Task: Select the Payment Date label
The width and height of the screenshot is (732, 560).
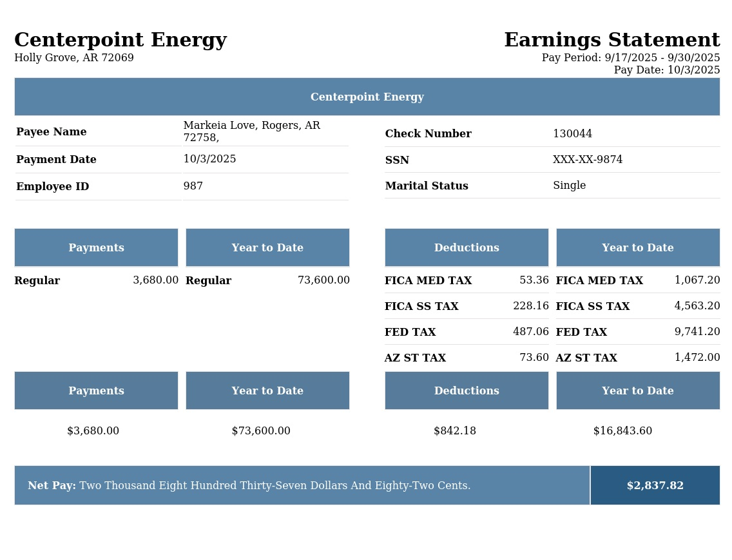Action: tap(56, 159)
